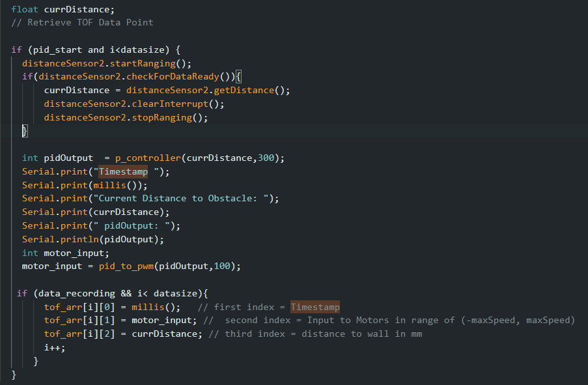This screenshot has width=588, height=385.
Task: Click the 'Current Distance to Obstacle: ' string
Action: [181, 199]
